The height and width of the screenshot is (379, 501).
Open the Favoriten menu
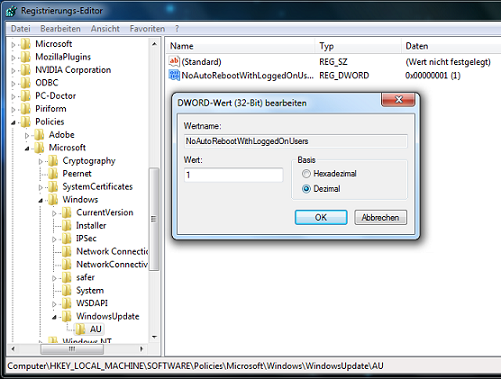[147, 29]
